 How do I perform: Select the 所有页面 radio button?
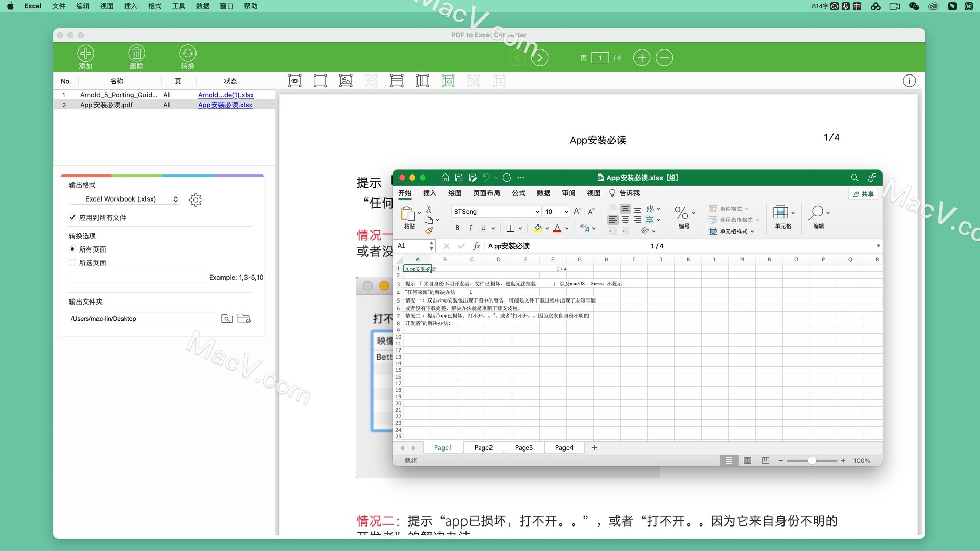[72, 249]
